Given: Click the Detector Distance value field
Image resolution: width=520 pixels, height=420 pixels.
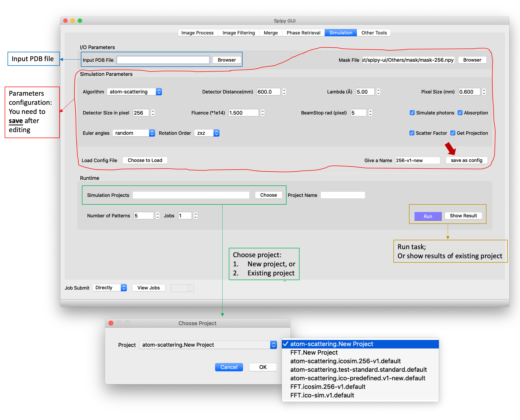Looking at the screenshot, I should click(x=269, y=92).
